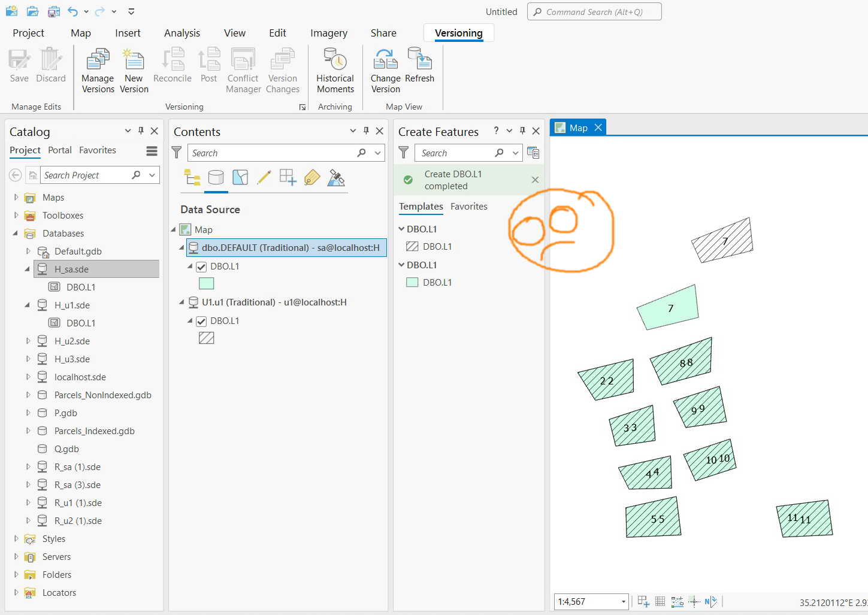Switch Contents to List By Editing
This screenshot has height=615, width=868.
coord(264,178)
